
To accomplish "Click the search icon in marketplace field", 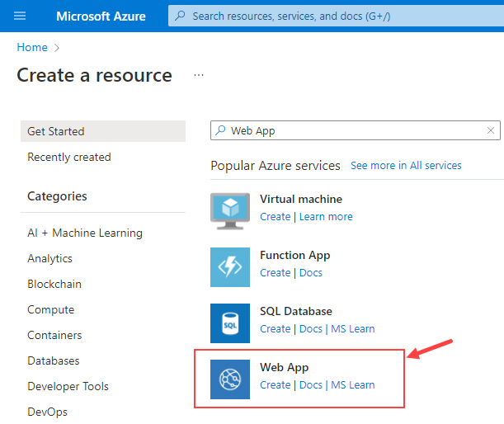I will coord(220,130).
